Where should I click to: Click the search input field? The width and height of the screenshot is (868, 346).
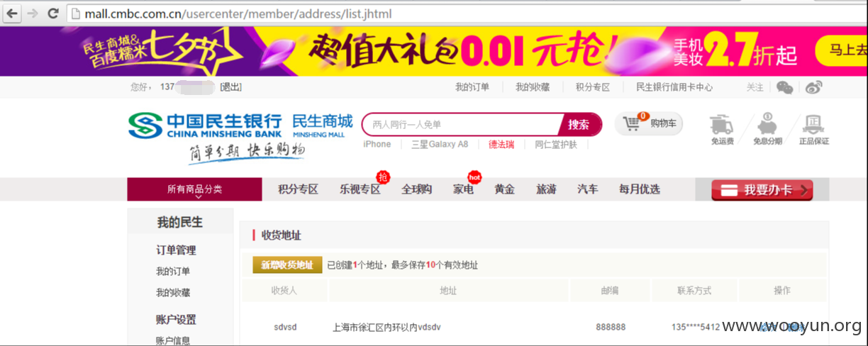(x=462, y=124)
